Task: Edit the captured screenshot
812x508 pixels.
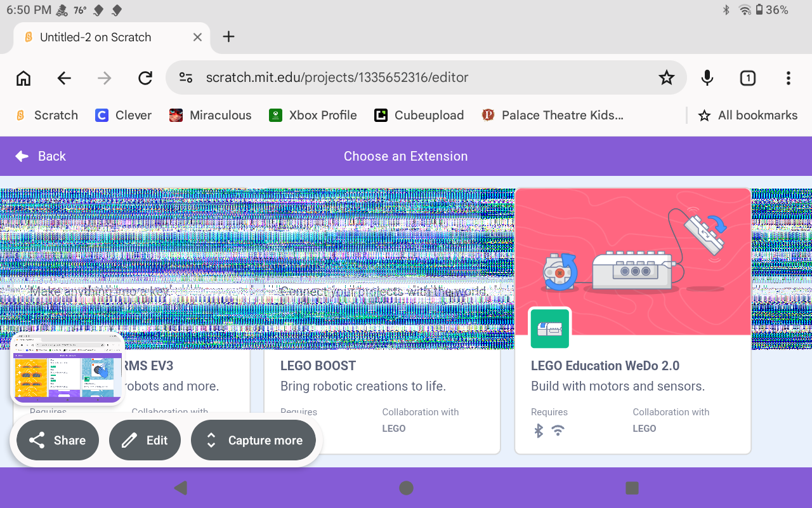Action: point(145,441)
